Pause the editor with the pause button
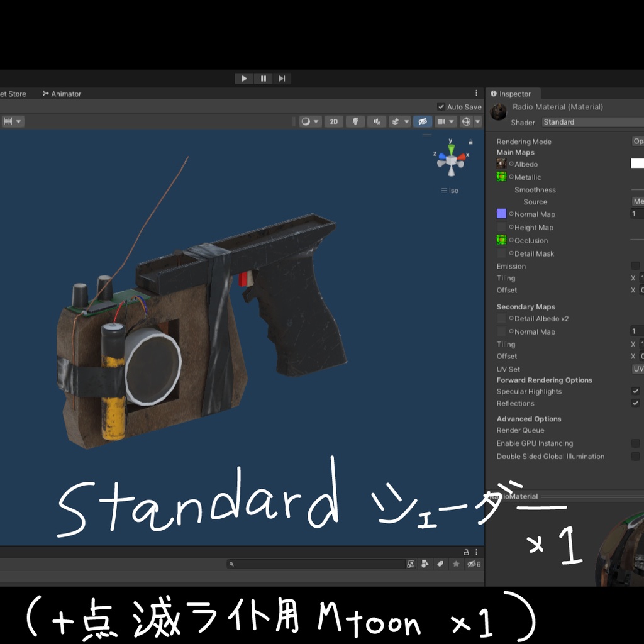This screenshot has height=644, width=644. (264, 79)
